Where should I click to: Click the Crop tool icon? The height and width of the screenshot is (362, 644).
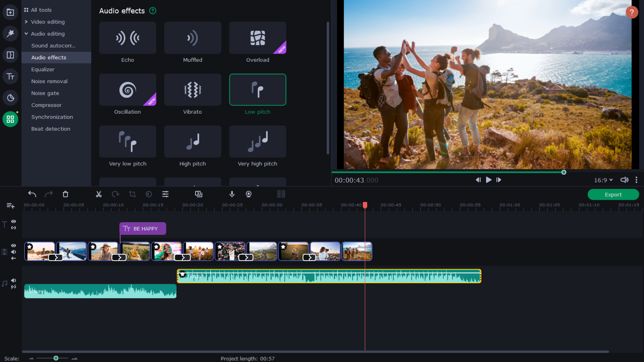(x=132, y=194)
